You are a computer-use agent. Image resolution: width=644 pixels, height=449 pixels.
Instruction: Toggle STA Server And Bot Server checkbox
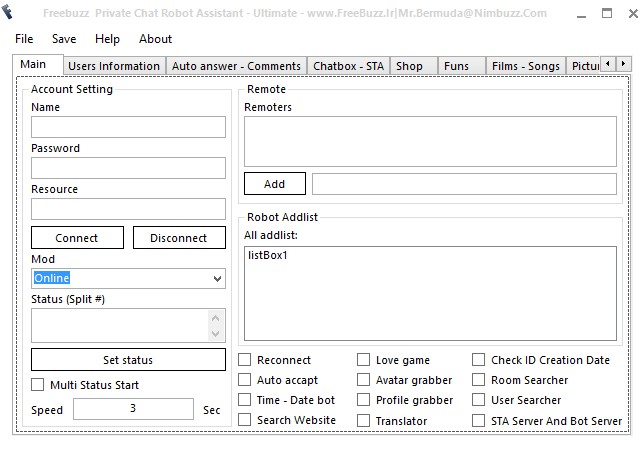click(x=478, y=421)
